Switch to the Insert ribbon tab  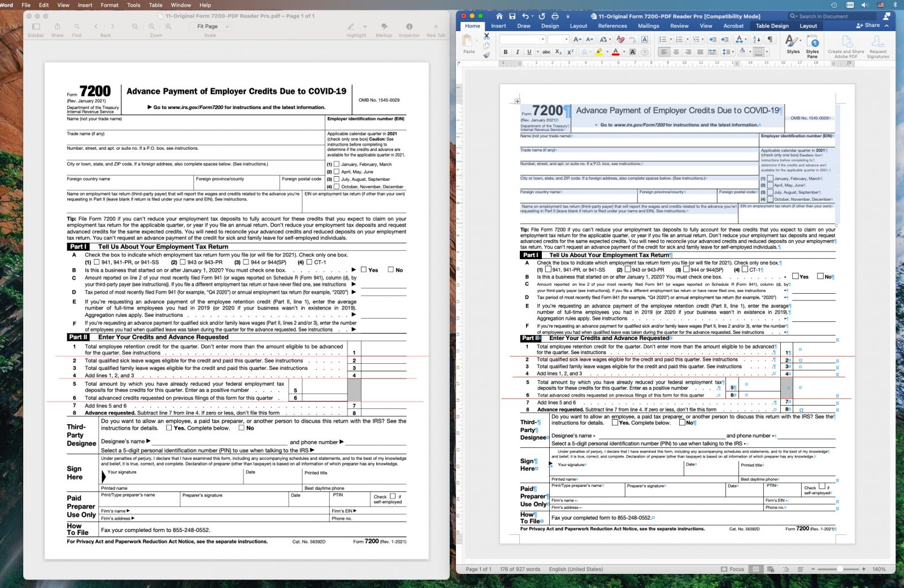pyautogui.click(x=498, y=26)
